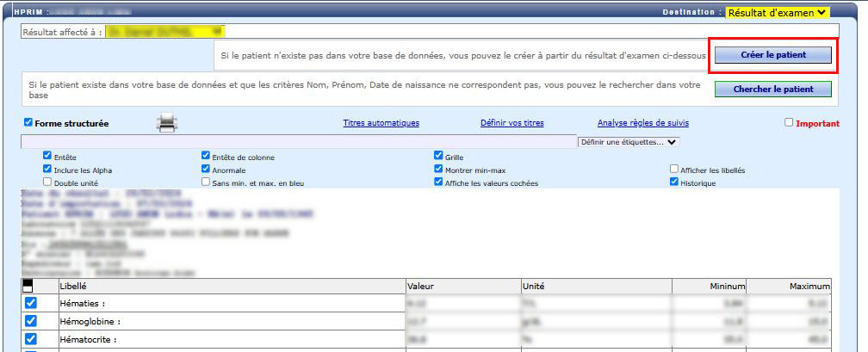
Task: Click the printer icon
Action: pos(166,123)
